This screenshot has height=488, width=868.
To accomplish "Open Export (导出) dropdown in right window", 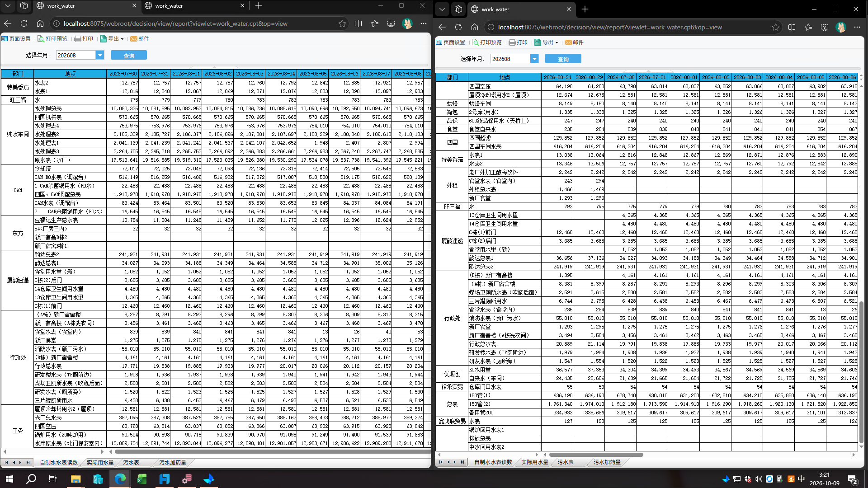I will [x=546, y=42].
